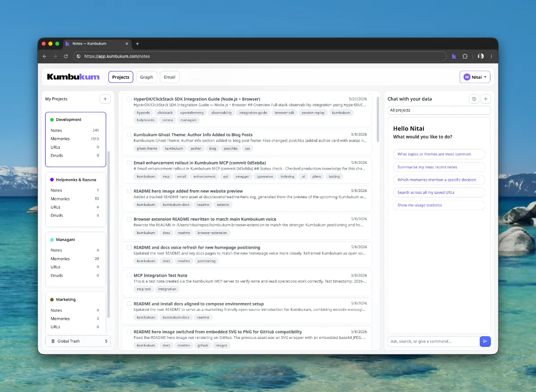Check the Kumbukum Ghost Theme note checkbox

[x=129, y=134]
